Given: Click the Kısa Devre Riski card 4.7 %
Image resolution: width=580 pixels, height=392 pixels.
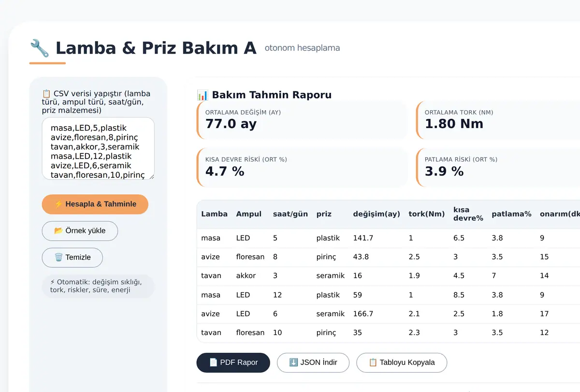Looking at the screenshot, I should pyautogui.click(x=302, y=167).
